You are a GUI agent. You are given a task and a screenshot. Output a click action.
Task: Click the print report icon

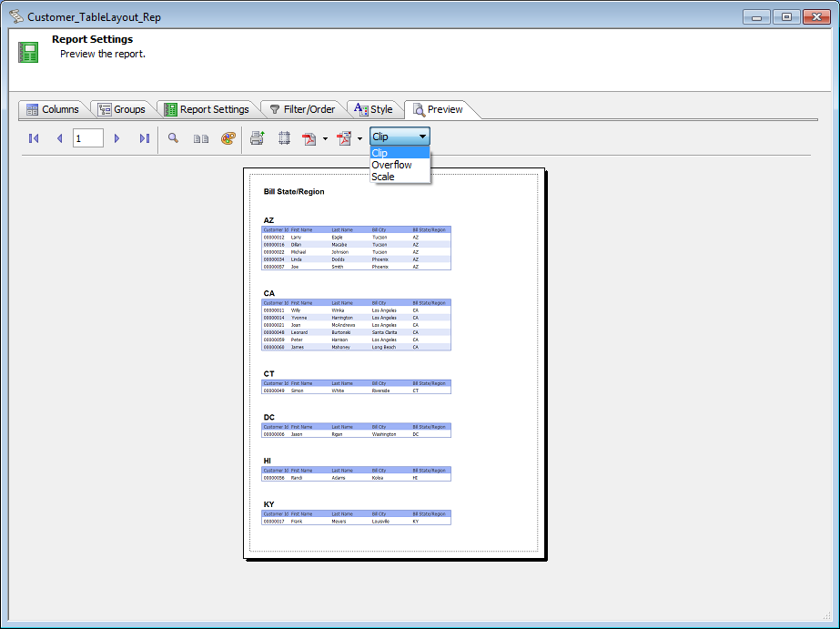click(258, 138)
